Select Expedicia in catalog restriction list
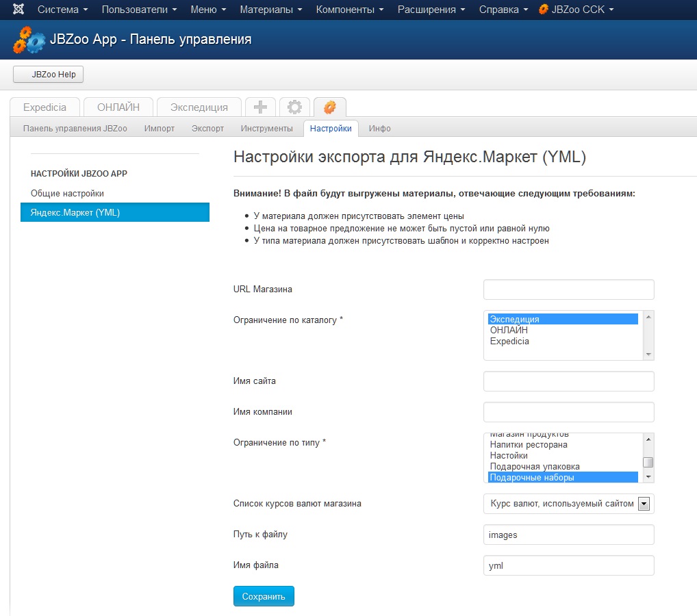The width and height of the screenshot is (697, 616). [563, 342]
